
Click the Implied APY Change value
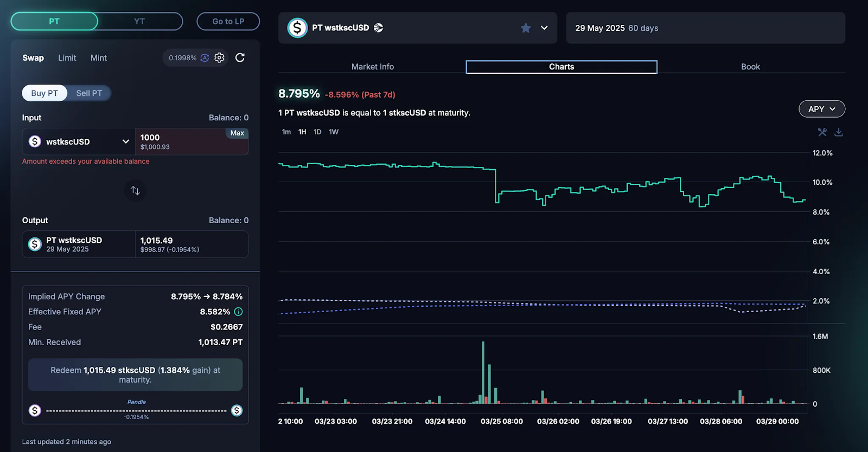click(207, 296)
